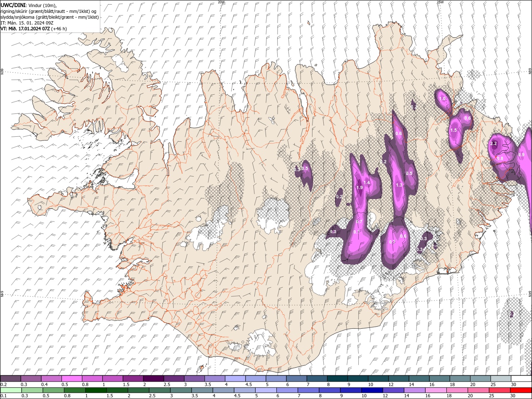Select the upper scale dark purple swatch between 2 and 2.5
532x399 pixels.
tap(153, 379)
